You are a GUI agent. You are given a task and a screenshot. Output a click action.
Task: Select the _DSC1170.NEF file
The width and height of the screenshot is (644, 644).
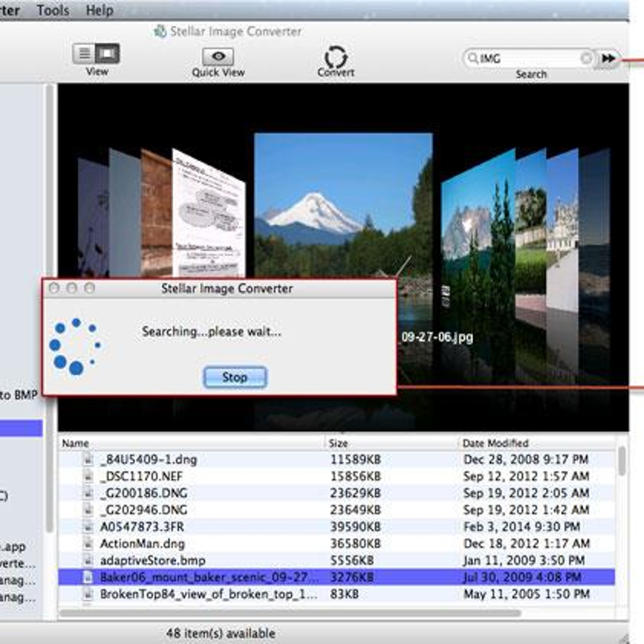click(x=337, y=476)
